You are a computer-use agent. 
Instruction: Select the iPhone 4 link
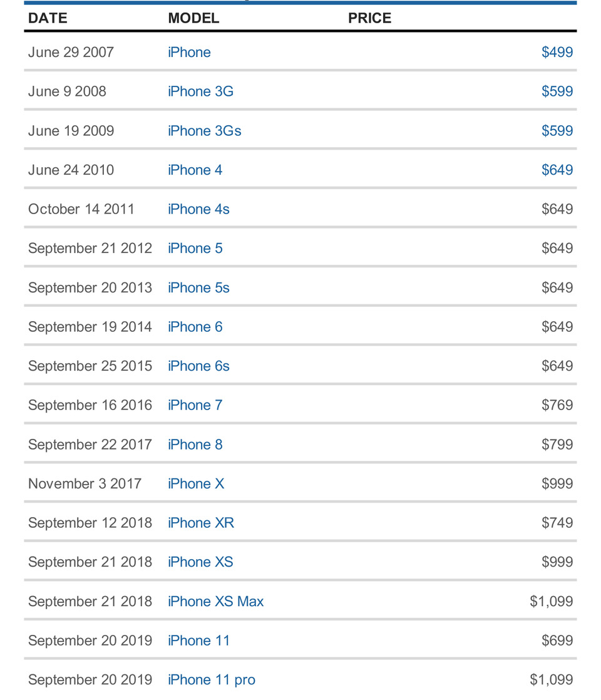pyautogui.click(x=195, y=170)
